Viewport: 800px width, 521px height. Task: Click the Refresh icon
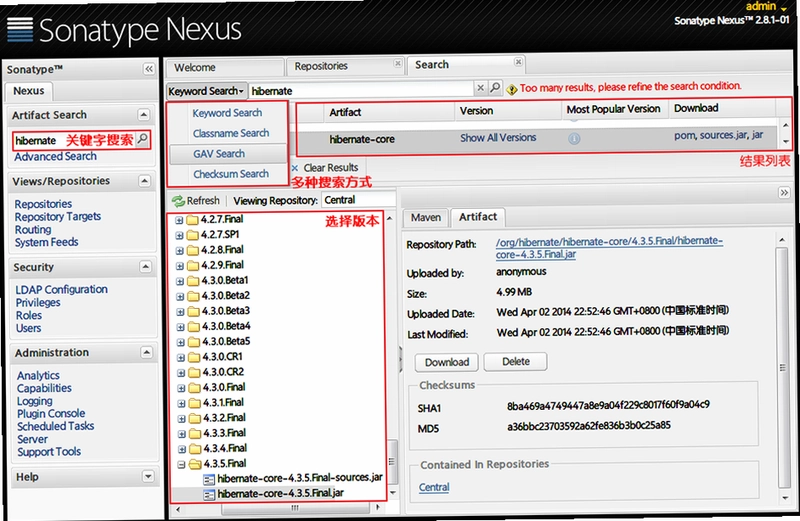click(x=178, y=201)
